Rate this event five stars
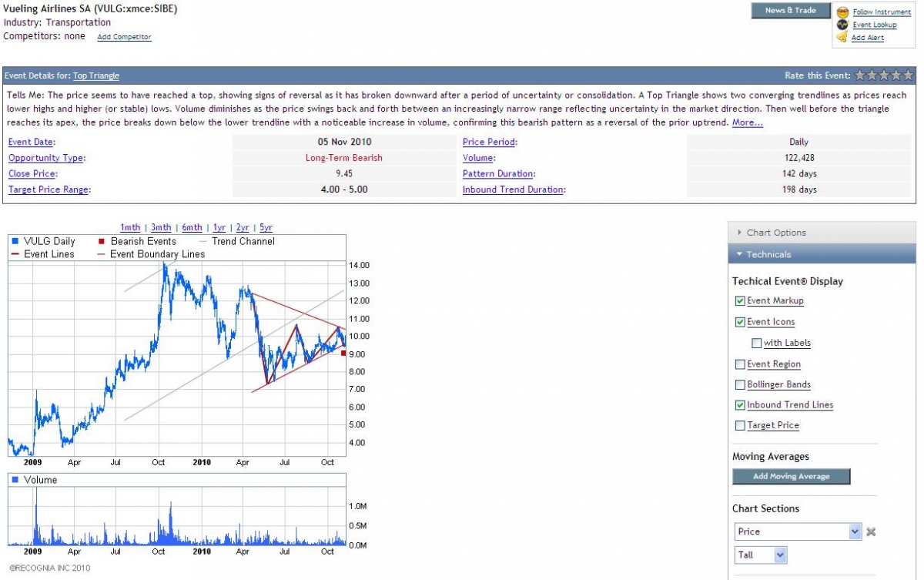Viewport: 924px width, 580px height. click(909, 75)
